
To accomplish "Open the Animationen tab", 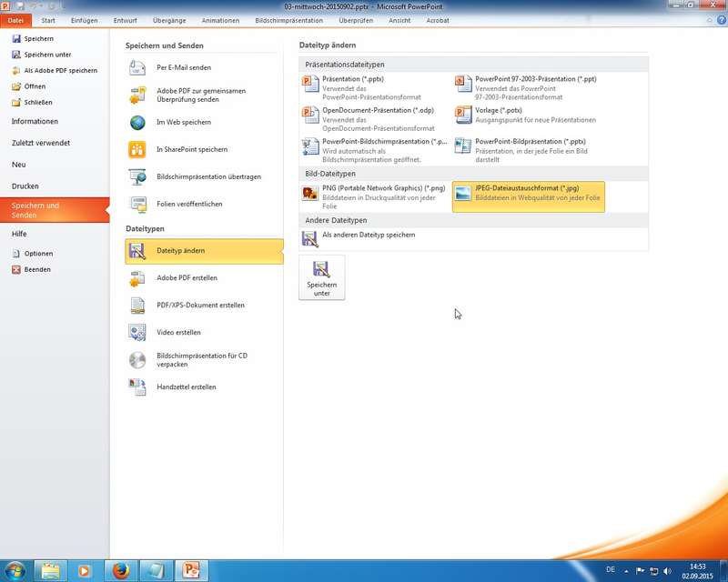I will coord(220,20).
